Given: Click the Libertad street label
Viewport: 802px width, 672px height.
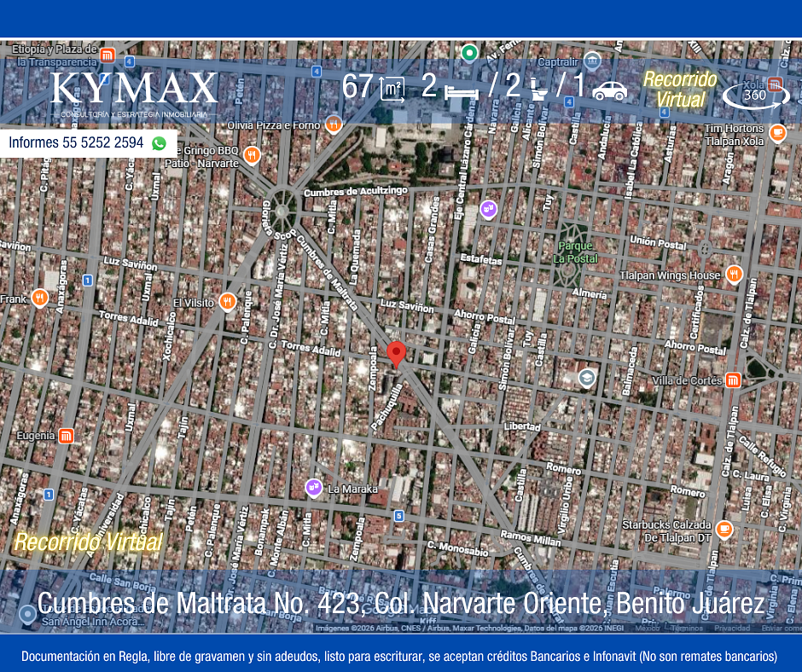Looking at the screenshot, I should [x=521, y=426].
